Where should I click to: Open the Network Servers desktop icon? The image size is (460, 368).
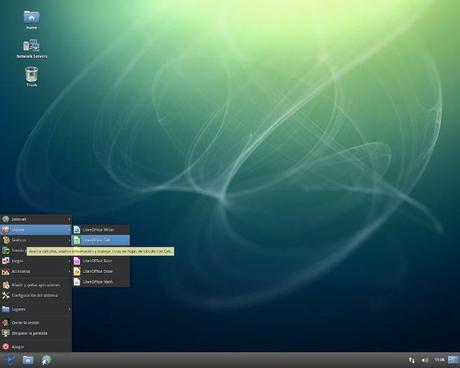32,49
